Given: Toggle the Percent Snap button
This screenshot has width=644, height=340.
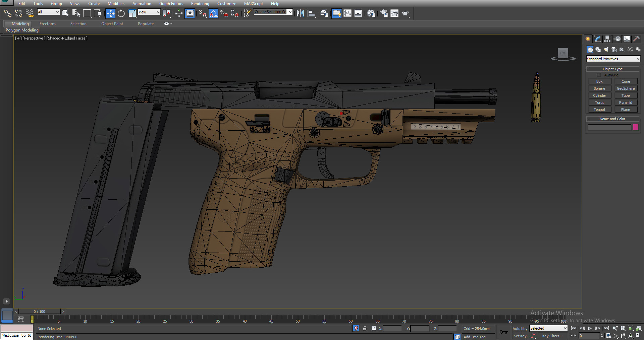Looking at the screenshot, I should click(224, 13).
